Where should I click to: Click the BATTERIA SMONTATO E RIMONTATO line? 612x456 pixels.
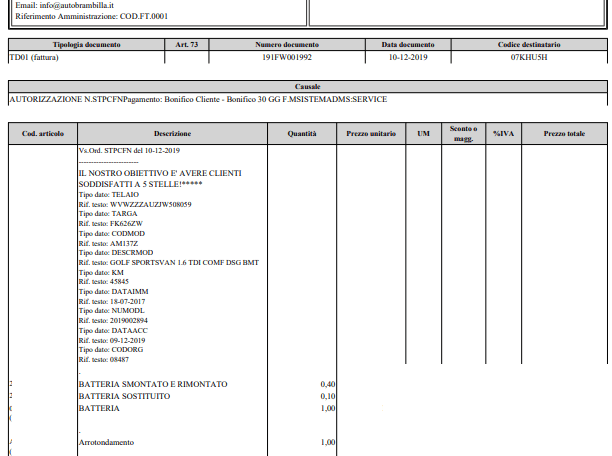(x=153, y=384)
